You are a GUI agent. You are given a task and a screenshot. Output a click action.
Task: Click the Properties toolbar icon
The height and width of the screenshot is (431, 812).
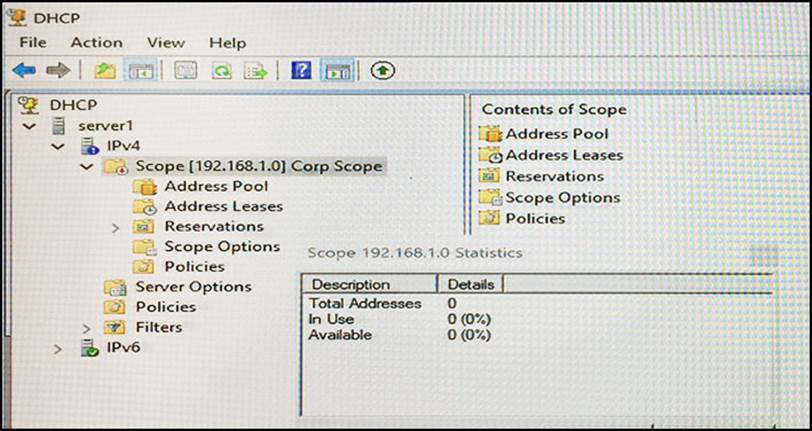[x=187, y=70]
